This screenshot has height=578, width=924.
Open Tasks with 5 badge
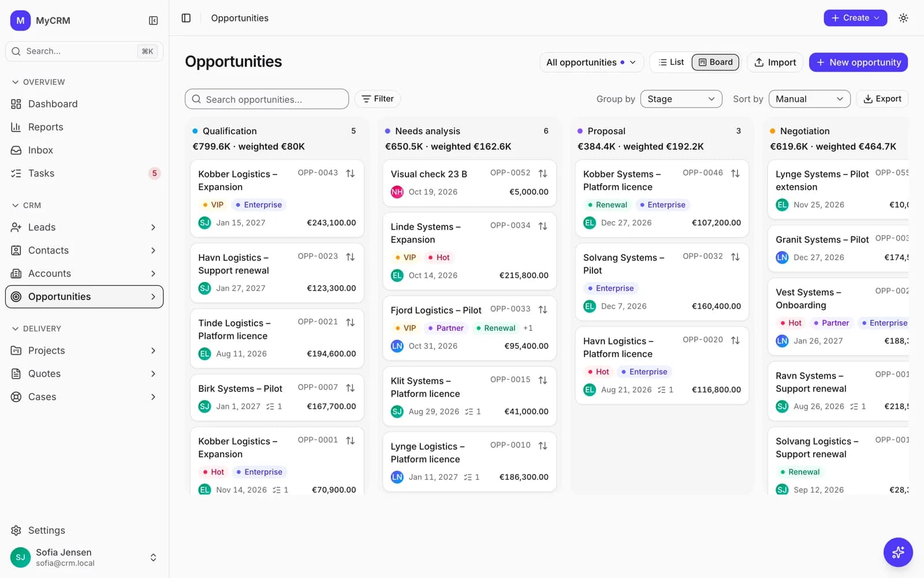(x=84, y=173)
